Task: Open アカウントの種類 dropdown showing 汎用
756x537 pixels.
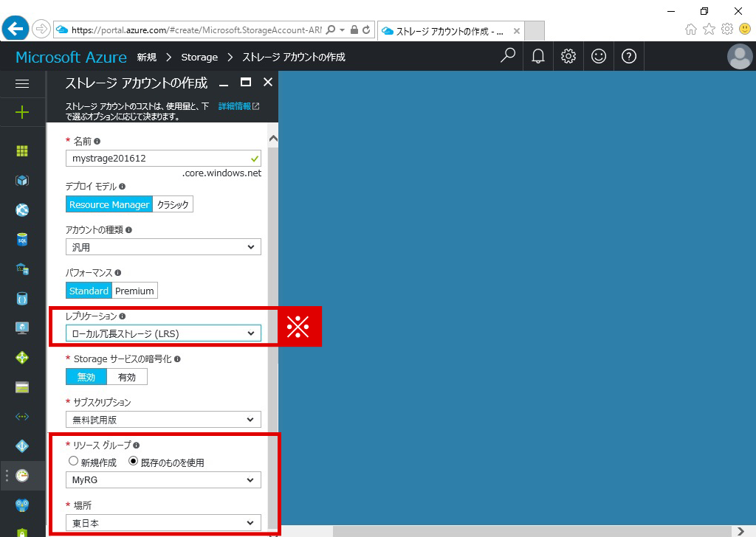Action: (163, 247)
